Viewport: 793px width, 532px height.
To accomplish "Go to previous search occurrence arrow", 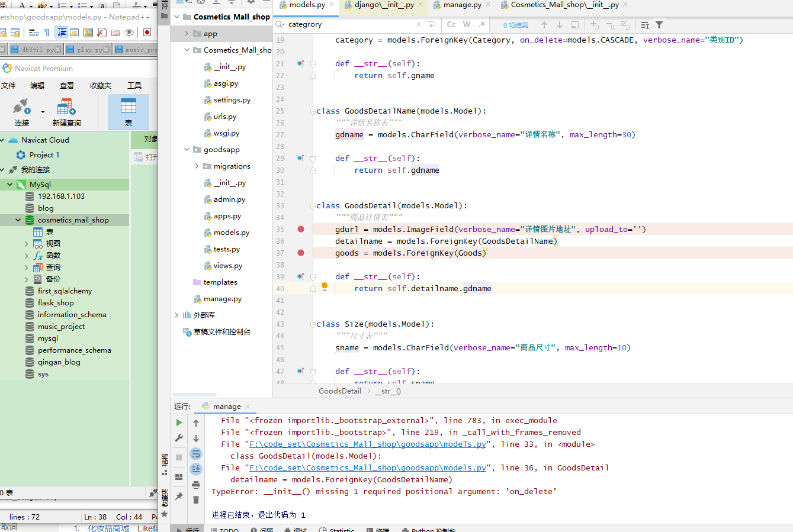I will (x=544, y=25).
